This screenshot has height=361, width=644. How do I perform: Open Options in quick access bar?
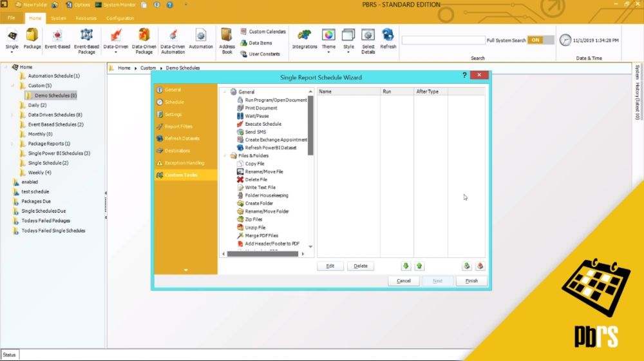click(78, 5)
